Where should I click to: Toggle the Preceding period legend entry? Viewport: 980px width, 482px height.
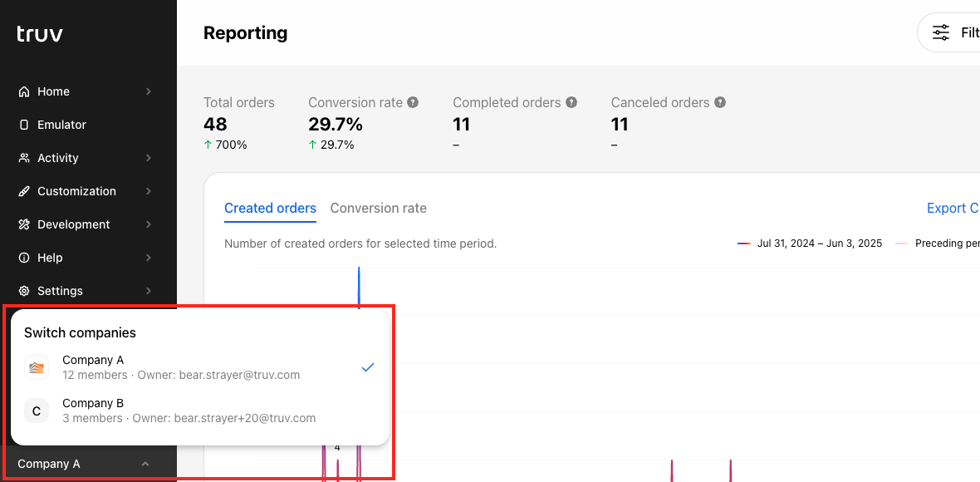click(x=938, y=243)
